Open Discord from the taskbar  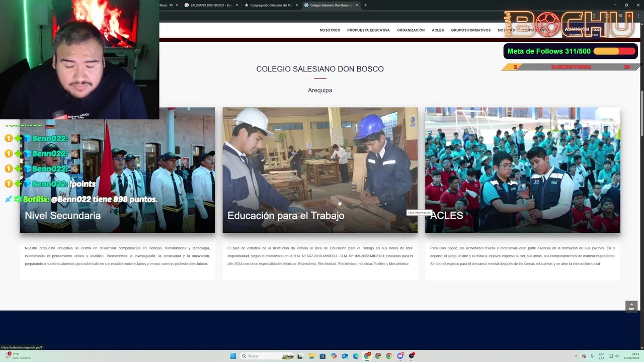coord(400,356)
